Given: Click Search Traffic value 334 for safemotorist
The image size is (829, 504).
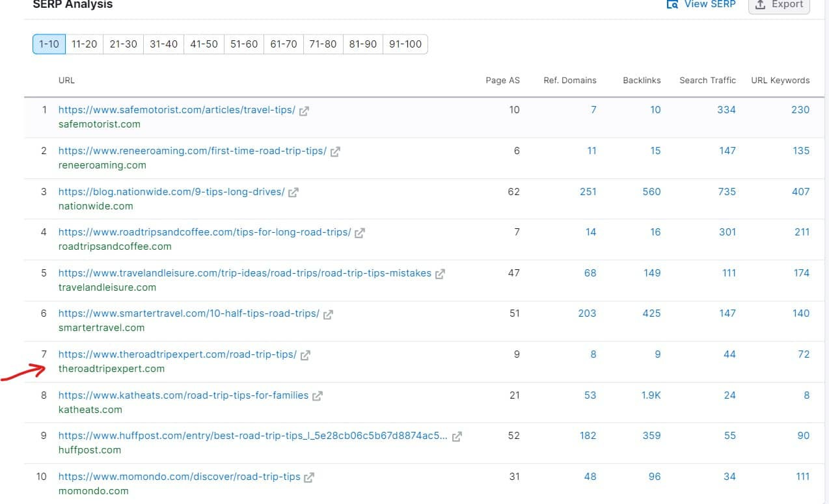Looking at the screenshot, I should 726,110.
